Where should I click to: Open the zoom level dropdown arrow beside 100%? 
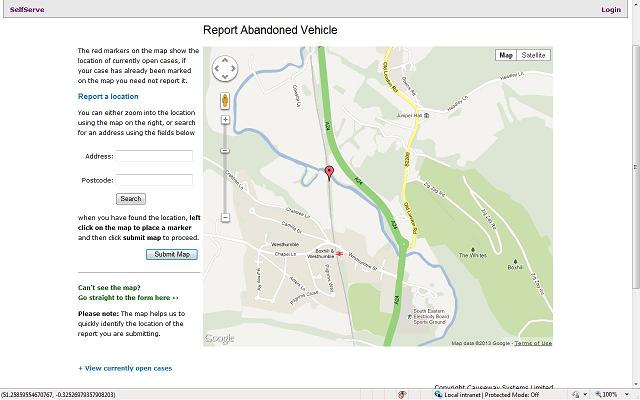[x=627, y=395]
